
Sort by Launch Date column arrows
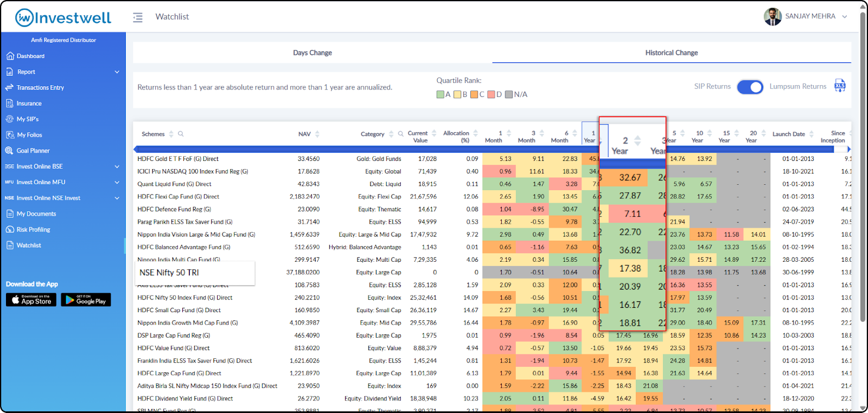click(x=812, y=134)
